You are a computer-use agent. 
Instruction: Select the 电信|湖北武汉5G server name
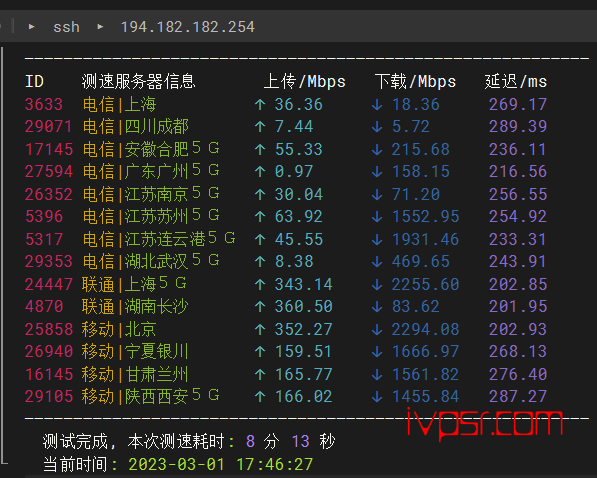click(x=151, y=261)
